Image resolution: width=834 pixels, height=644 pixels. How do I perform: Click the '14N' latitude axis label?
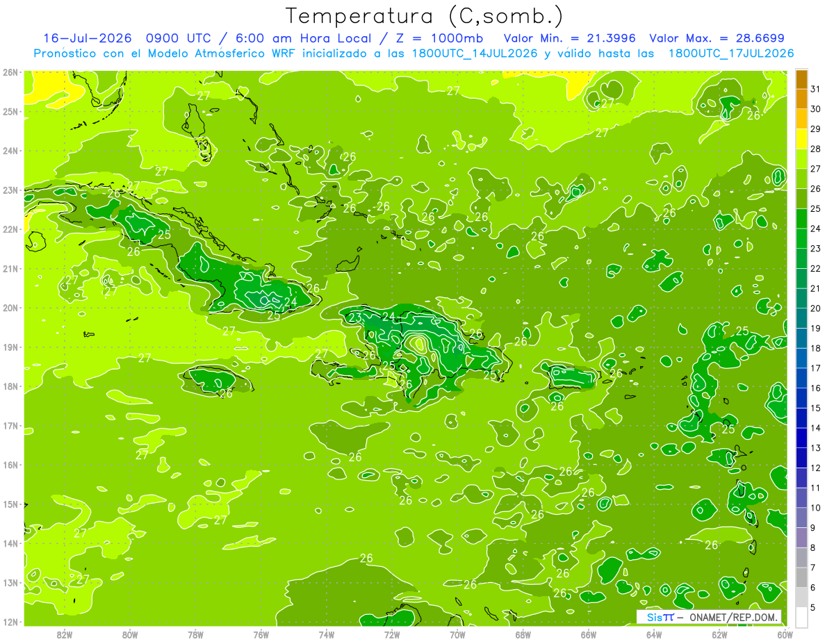pyautogui.click(x=10, y=543)
